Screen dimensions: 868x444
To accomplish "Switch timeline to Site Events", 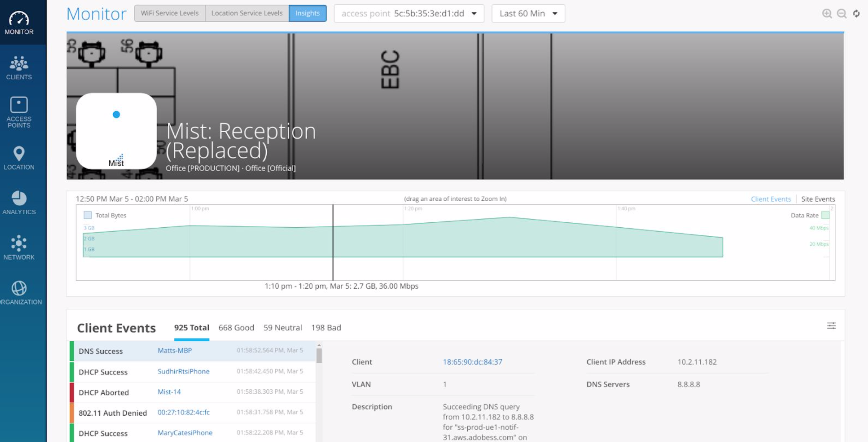I will pos(818,199).
